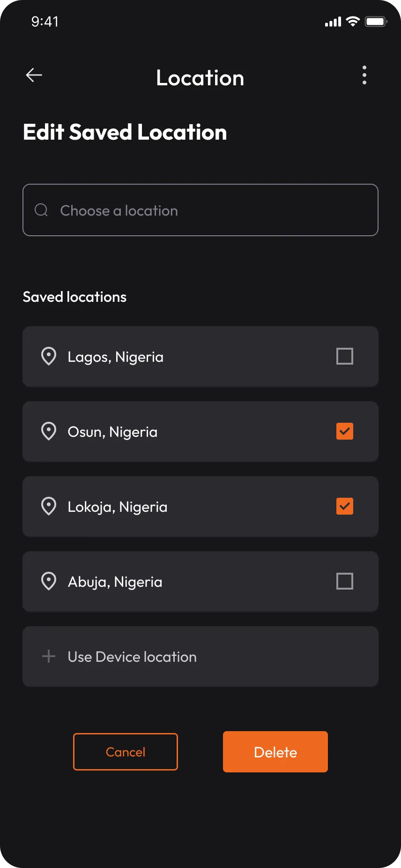
Task: Uncheck the Lokoja, Nigeria checkbox
Action: pyautogui.click(x=345, y=506)
